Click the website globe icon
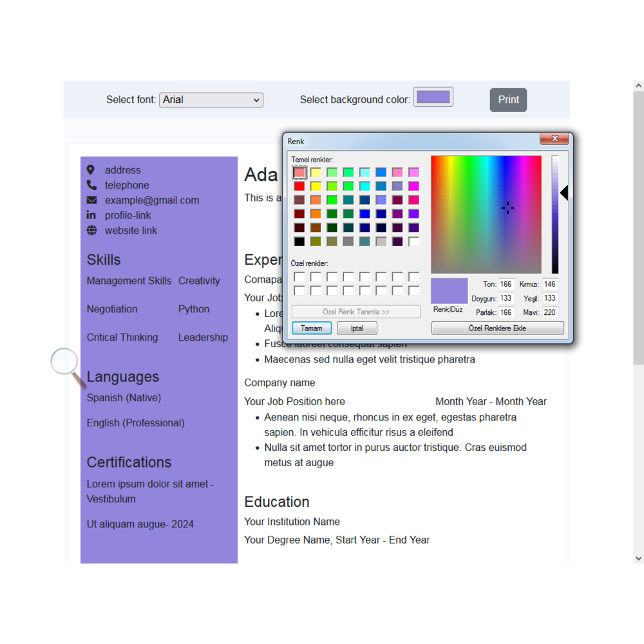This screenshot has width=644, height=644. pos(91,231)
